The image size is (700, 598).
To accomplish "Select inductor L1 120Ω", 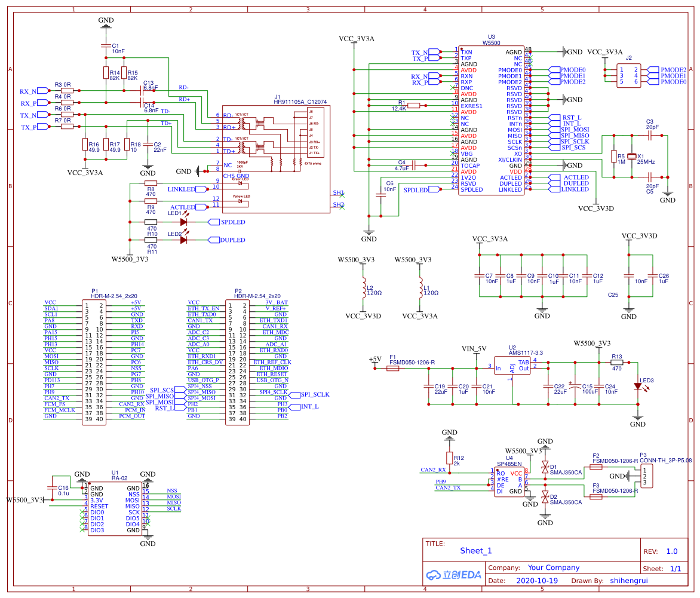I will [420, 288].
